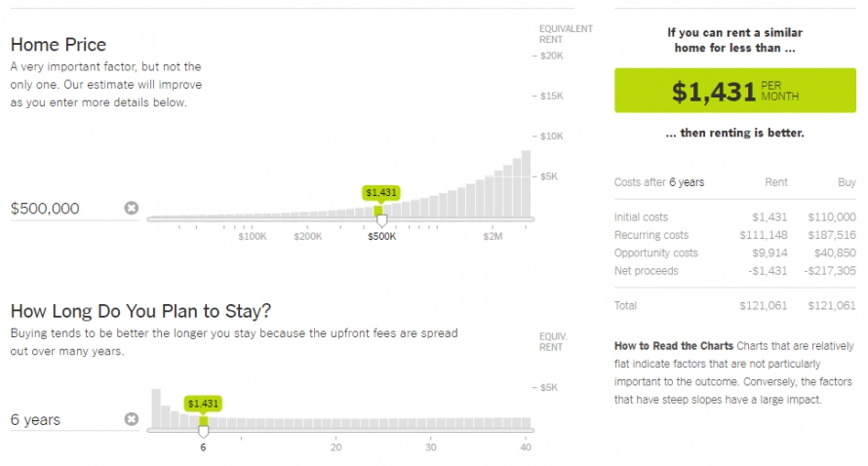The width and height of the screenshot is (868, 466).
Task: Click the first tall bar in stay chart
Action: coord(156,408)
